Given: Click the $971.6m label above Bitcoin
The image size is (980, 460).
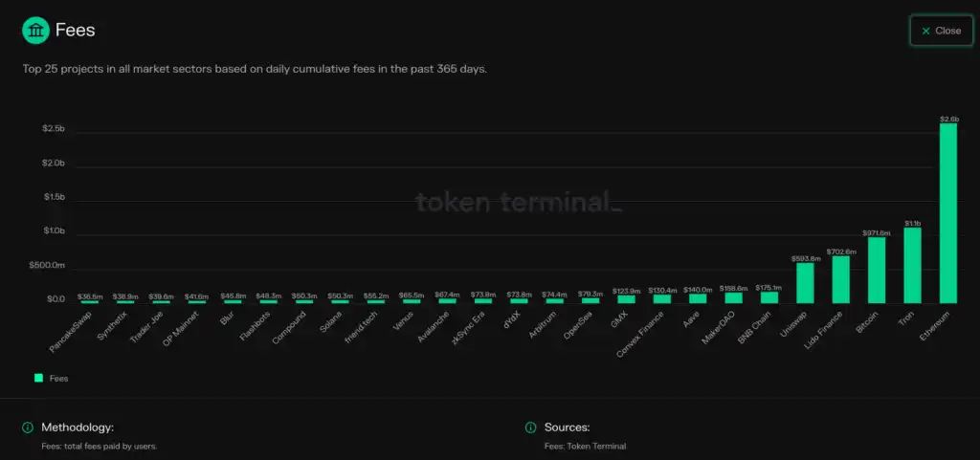Looking at the screenshot, I should [877, 232].
